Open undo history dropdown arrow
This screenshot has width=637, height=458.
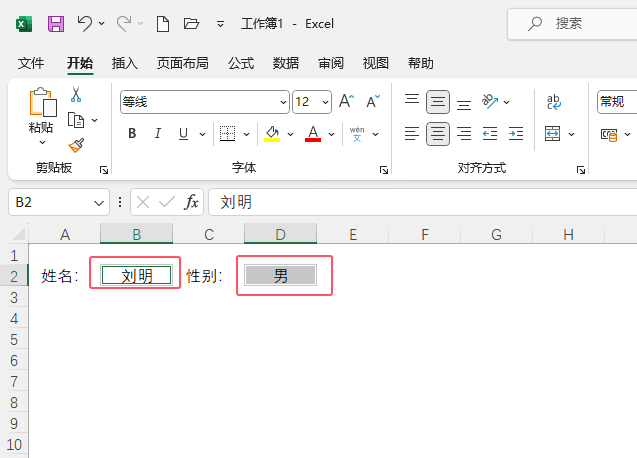click(x=102, y=24)
